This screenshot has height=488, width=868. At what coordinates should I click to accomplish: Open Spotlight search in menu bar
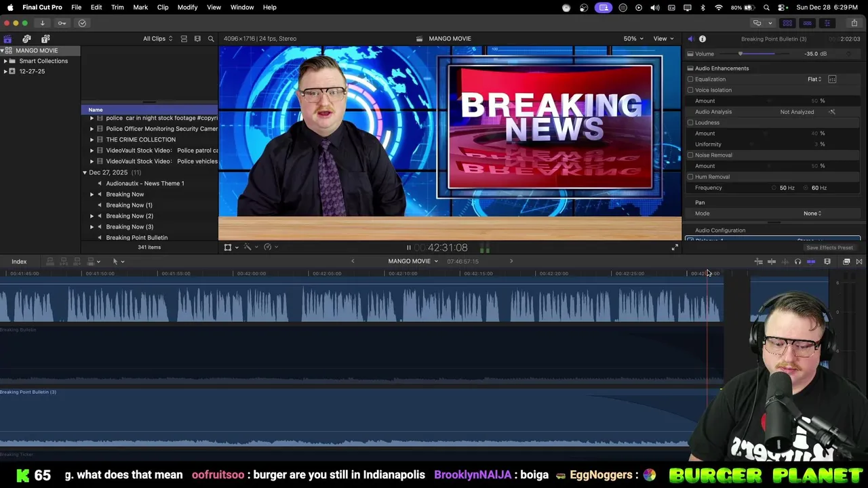pos(766,7)
